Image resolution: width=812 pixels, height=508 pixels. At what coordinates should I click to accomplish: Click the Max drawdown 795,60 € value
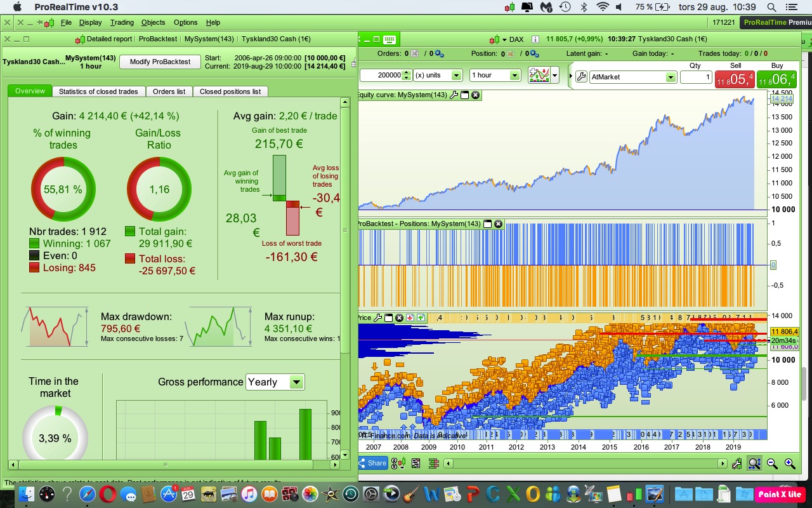pyautogui.click(x=121, y=328)
